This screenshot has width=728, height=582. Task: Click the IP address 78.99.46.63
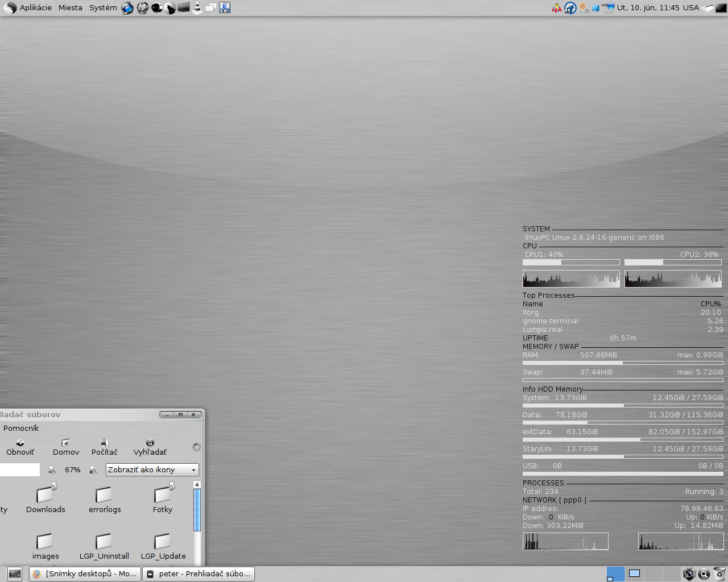click(x=702, y=509)
